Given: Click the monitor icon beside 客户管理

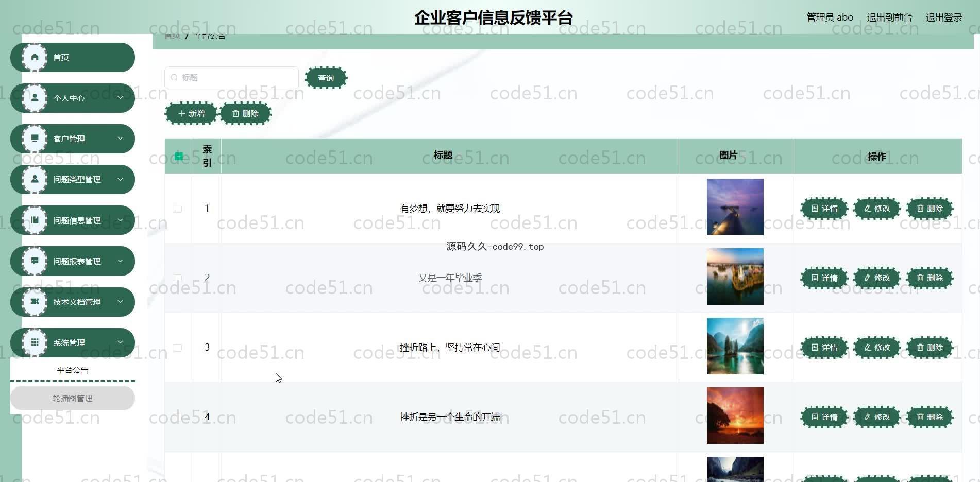Looking at the screenshot, I should (x=35, y=138).
